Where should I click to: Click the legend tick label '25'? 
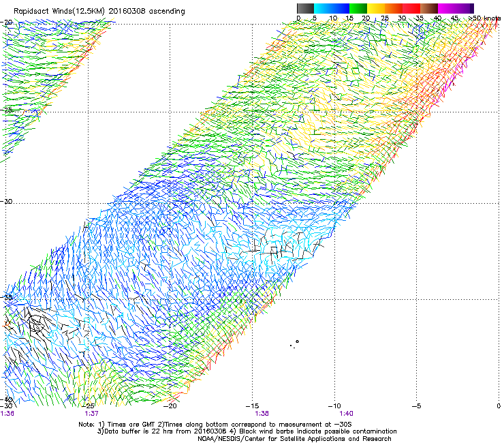coord(385,18)
